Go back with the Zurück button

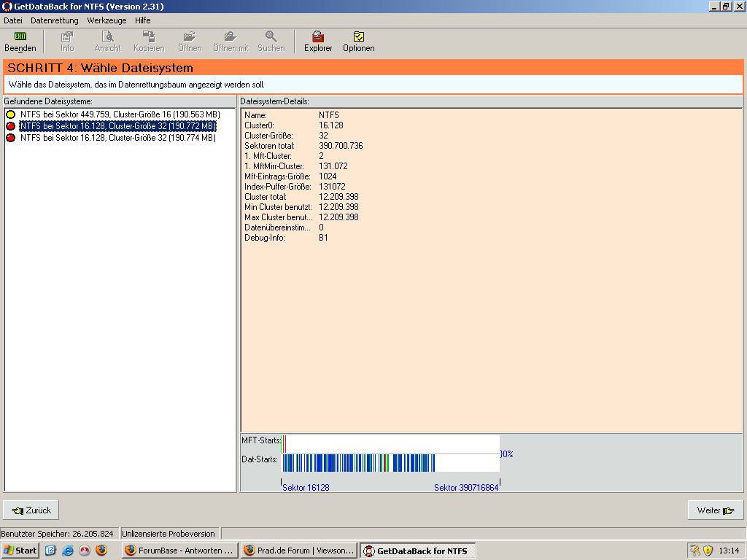31,510
